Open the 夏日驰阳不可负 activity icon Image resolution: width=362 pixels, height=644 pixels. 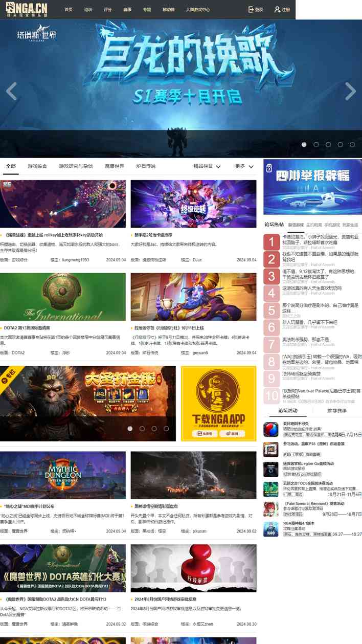click(x=270, y=429)
